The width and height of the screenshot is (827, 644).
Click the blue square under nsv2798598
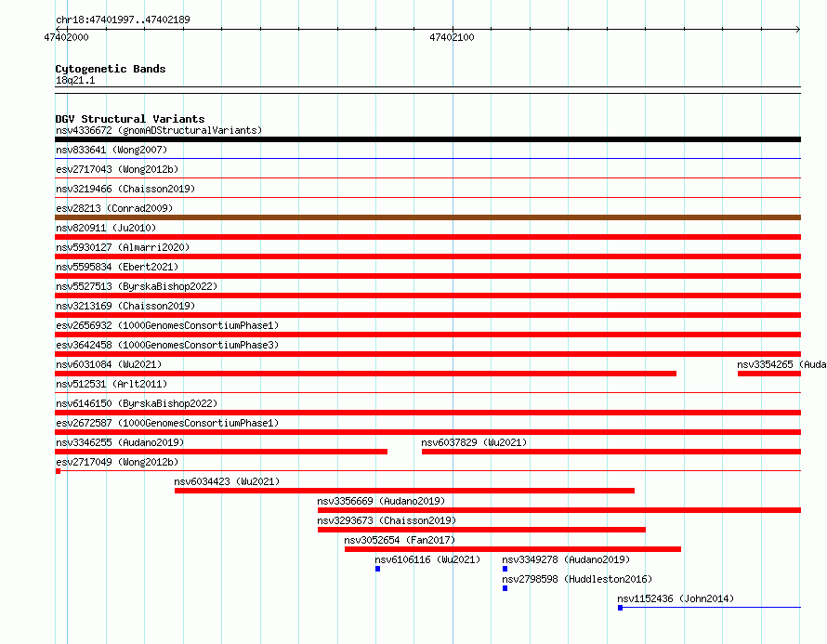(x=505, y=588)
